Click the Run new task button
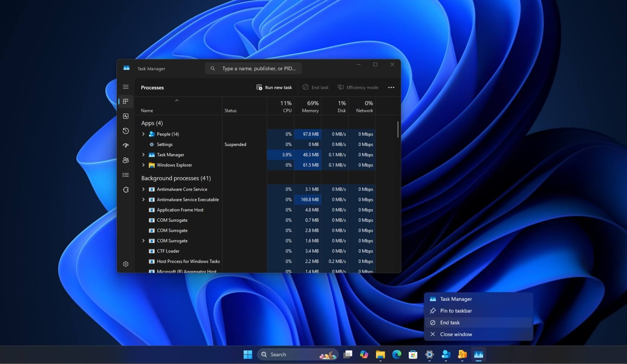627x364 pixels. coord(274,87)
